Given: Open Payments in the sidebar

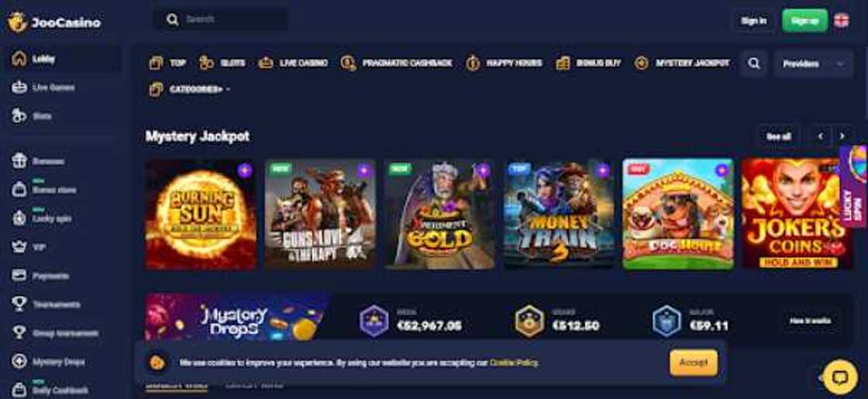Looking at the screenshot, I should (x=41, y=276).
